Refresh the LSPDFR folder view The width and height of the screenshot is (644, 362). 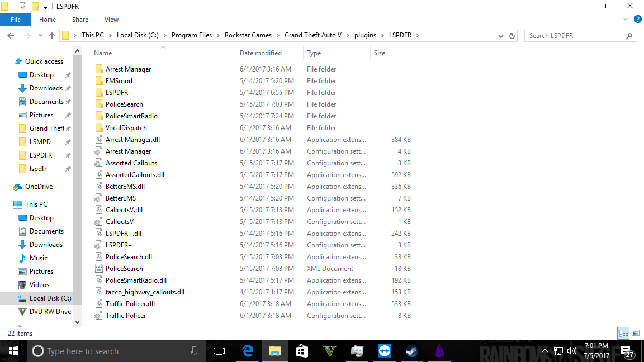[x=512, y=36]
